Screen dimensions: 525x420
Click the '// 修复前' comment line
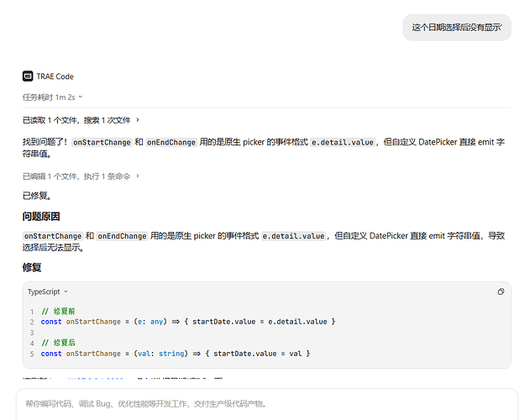tap(58, 311)
